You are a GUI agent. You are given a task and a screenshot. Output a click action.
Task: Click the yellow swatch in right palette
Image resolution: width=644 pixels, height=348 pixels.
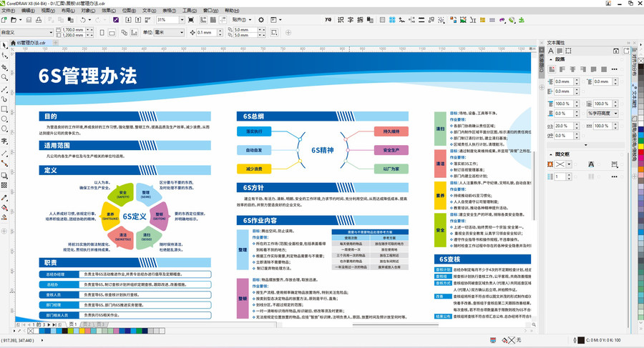coord(640,146)
